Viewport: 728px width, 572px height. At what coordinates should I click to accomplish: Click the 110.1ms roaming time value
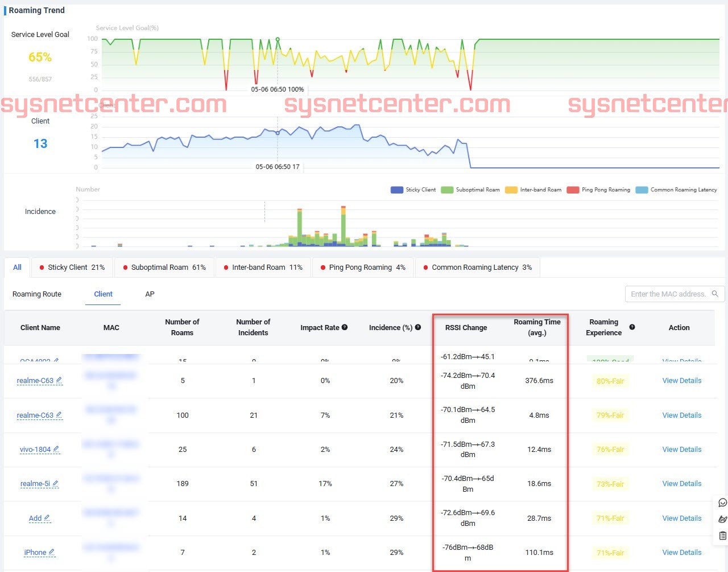coord(539,552)
